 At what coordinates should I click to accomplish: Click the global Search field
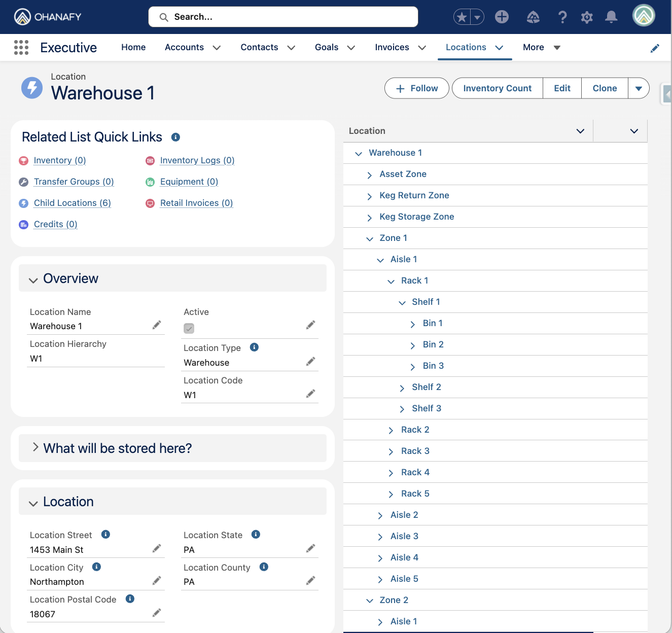283,17
